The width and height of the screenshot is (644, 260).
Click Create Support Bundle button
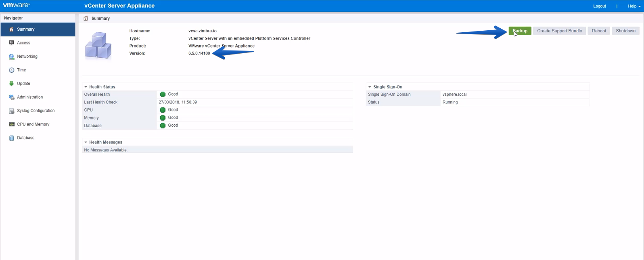(559, 31)
